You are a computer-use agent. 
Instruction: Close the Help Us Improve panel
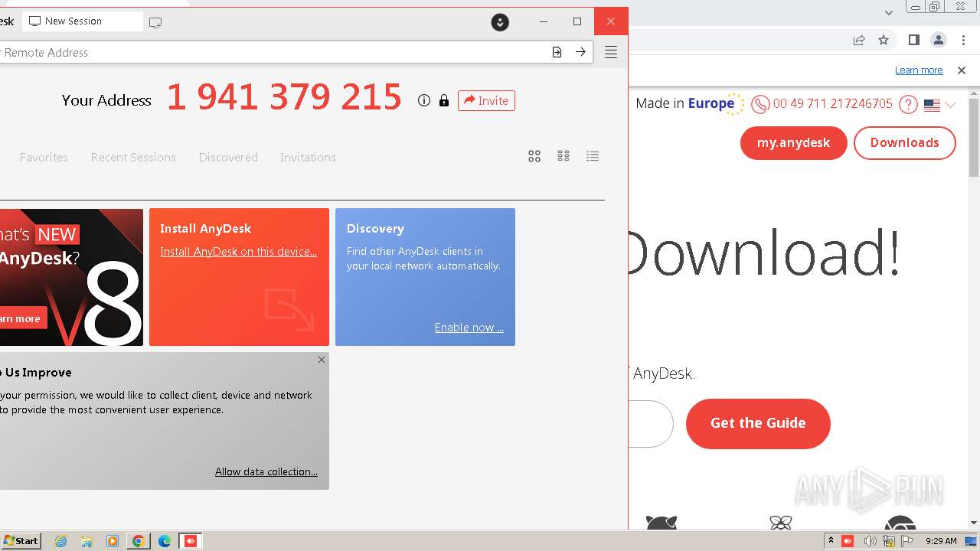[322, 360]
